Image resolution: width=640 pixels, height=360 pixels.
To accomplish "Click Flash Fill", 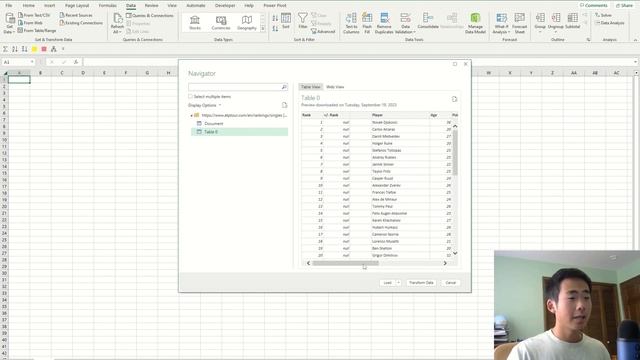I will 367,23.
